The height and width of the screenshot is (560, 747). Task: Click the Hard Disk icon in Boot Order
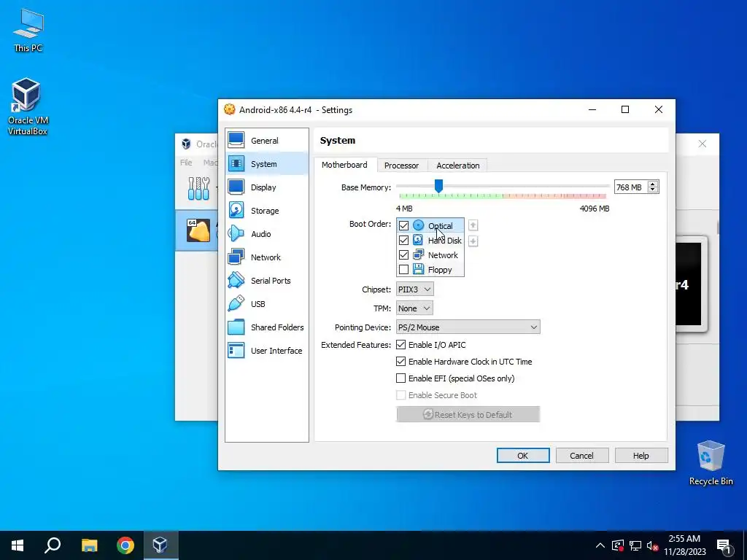(x=418, y=240)
